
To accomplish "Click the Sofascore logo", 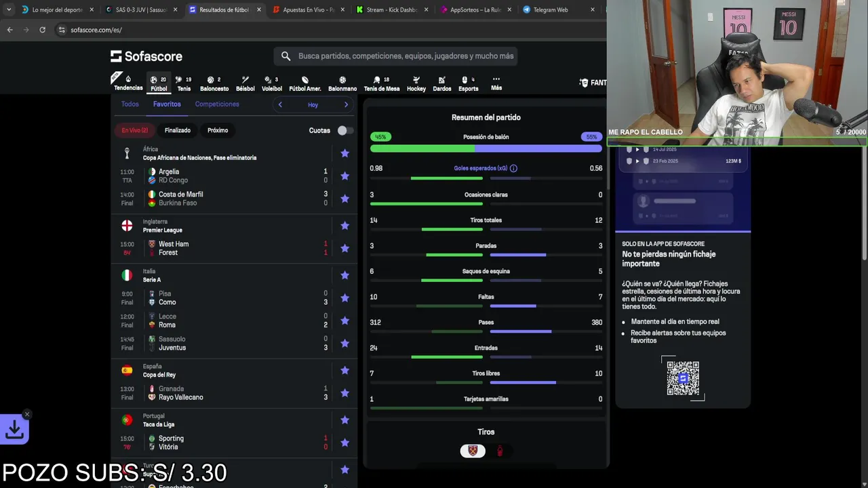I will tap(146, 56).
